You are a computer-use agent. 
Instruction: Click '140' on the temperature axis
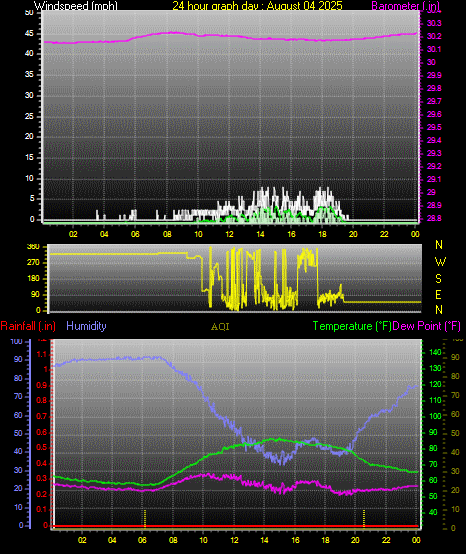pos(435,352)
